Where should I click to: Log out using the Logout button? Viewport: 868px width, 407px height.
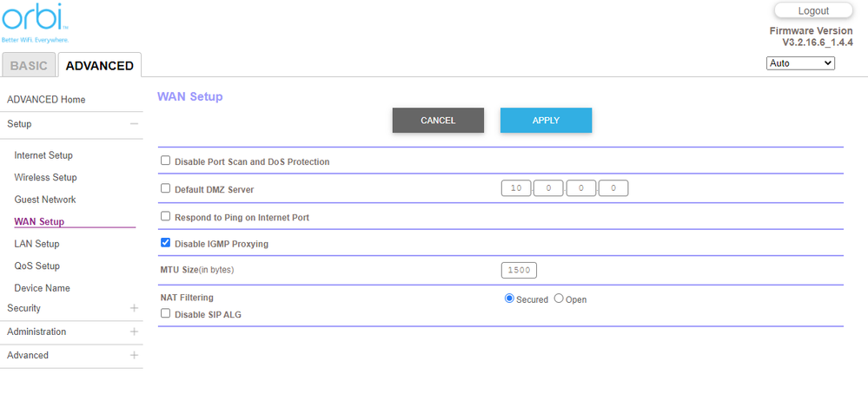coord(813,11)
